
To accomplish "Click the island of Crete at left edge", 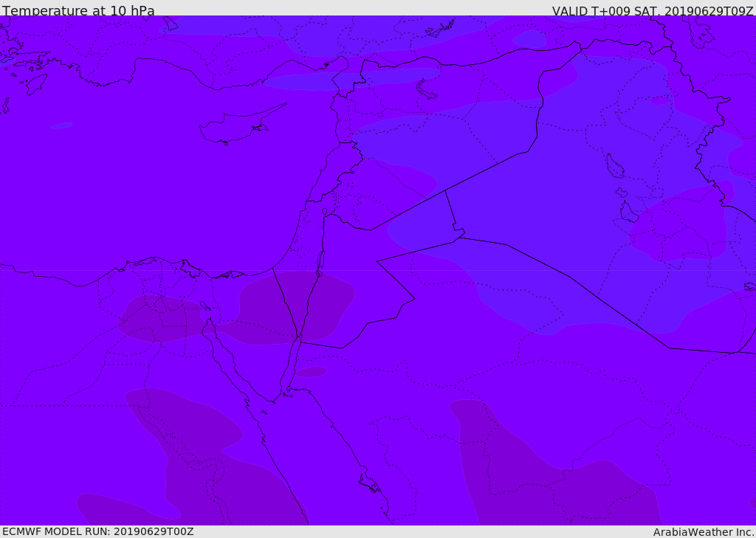I will pyautogui.click(x=4, y=105).
